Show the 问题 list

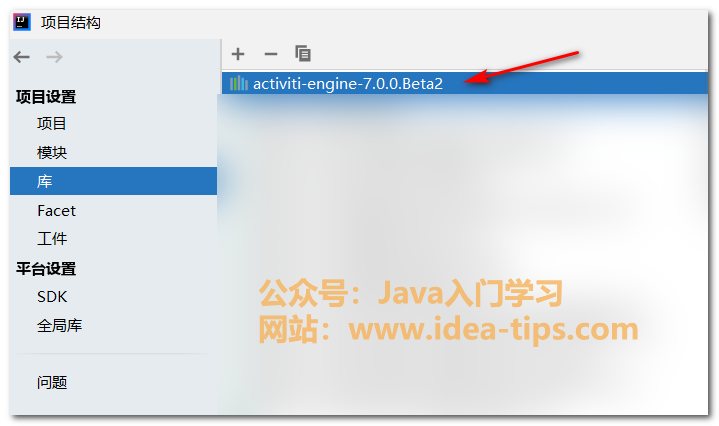52,382
